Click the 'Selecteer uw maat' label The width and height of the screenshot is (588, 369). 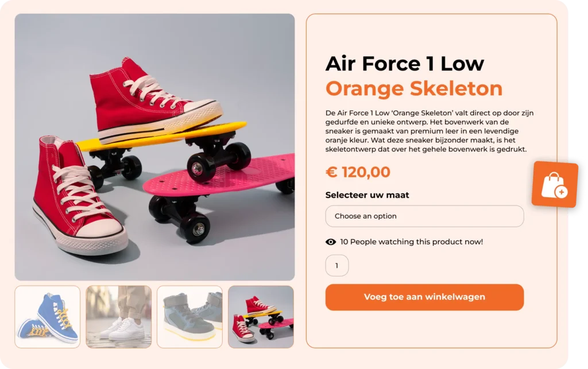point(367,195)
